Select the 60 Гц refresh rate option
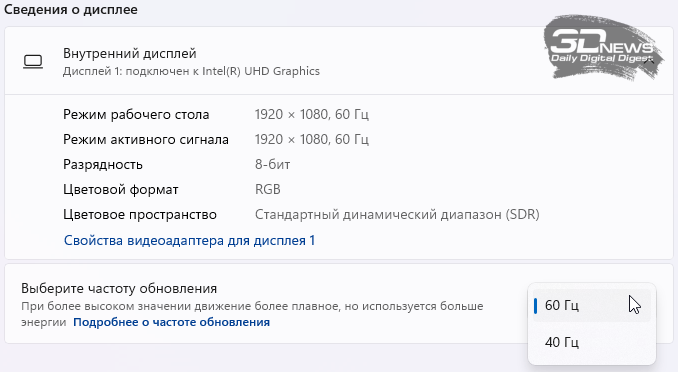This screenshot has width=678, height=372. click(x=592, y=305)
